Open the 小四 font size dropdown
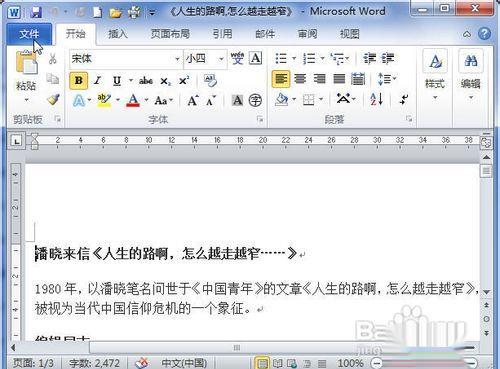Image resolution: width=500 pixels, height=369 pixels. (221, 59)
